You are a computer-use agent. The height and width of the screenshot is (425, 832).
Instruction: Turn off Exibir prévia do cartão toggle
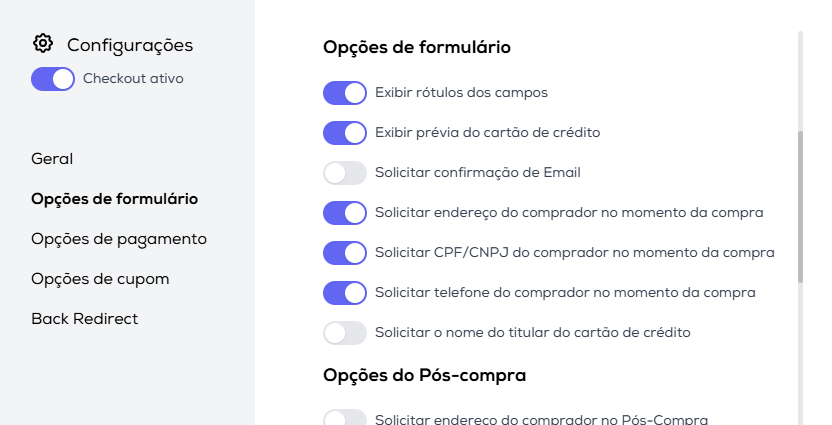pos(345,133)
